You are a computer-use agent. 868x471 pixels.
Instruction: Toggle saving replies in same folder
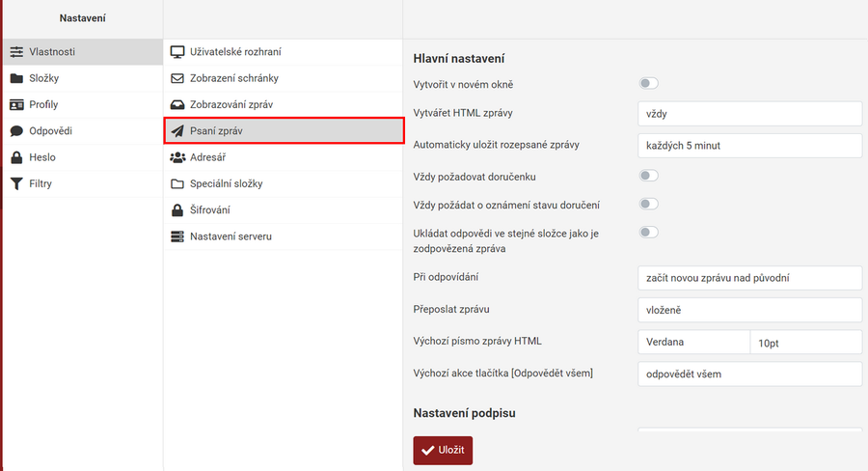point(648,233)
